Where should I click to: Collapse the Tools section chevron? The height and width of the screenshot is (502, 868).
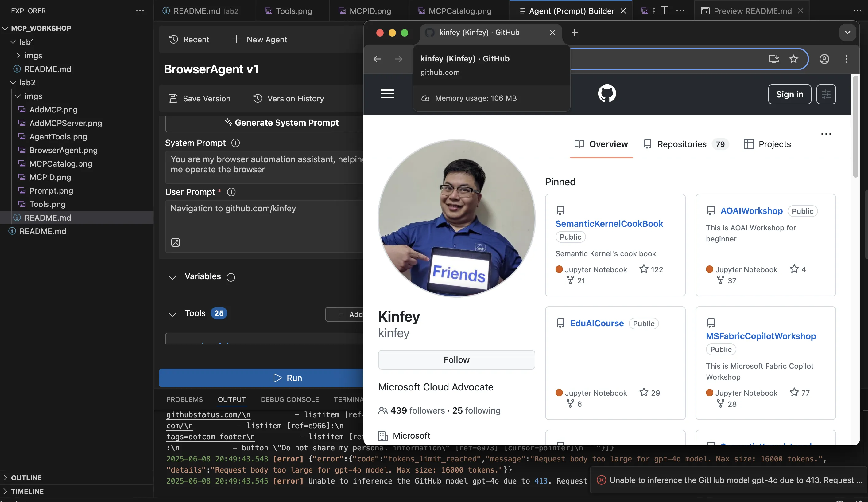[172, 314]
